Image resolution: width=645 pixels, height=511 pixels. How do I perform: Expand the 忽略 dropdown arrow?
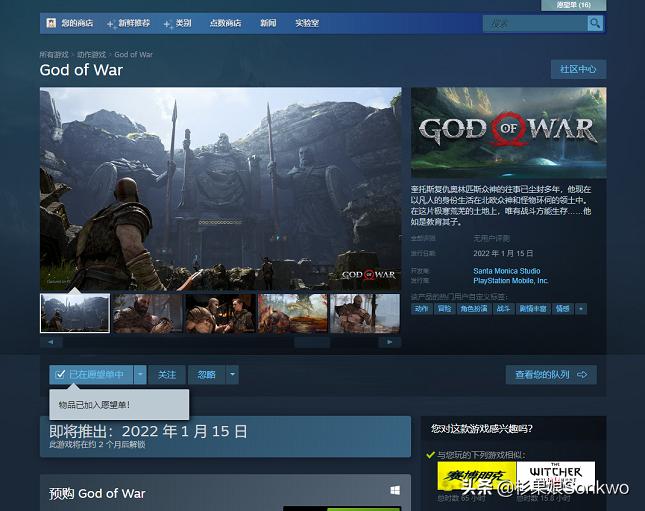click(232, 374)
